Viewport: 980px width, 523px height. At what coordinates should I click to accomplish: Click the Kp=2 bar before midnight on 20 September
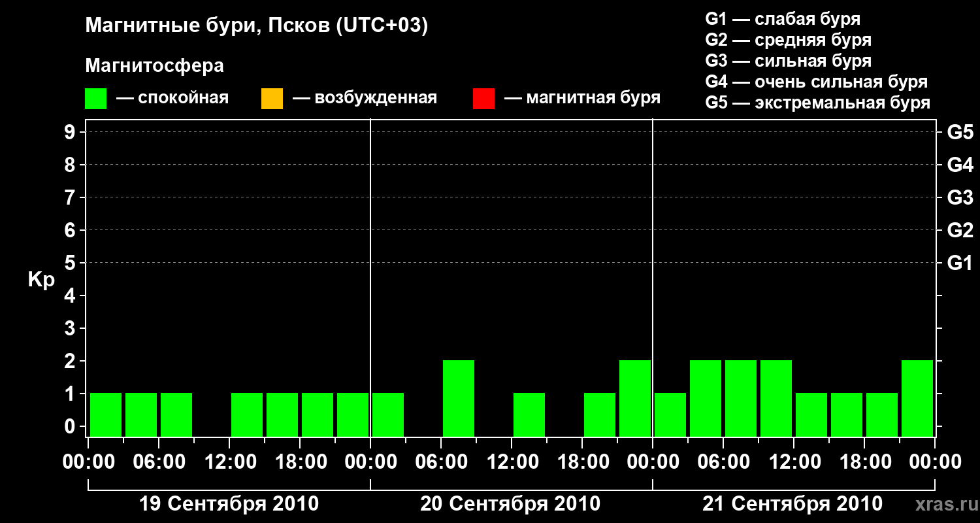(x=635, y=398)
